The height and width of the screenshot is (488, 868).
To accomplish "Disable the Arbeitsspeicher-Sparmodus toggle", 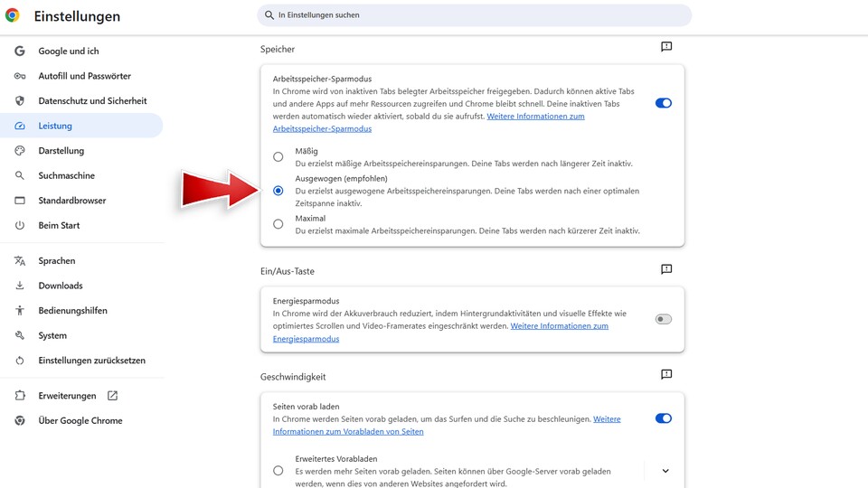I will pos(663,103).
